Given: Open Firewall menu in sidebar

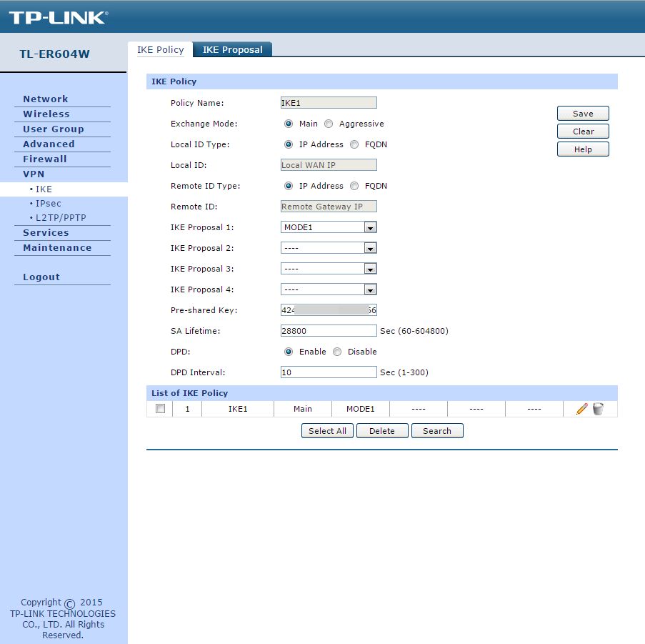Looking at the screenshot, I should coord(44,159).
